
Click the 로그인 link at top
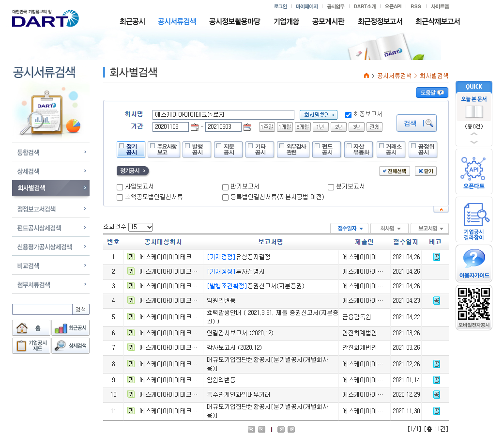tap(280, 6)
